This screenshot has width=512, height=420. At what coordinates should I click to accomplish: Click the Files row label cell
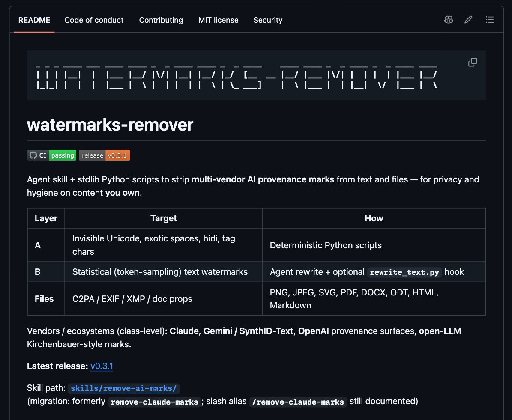coord(46,298)
